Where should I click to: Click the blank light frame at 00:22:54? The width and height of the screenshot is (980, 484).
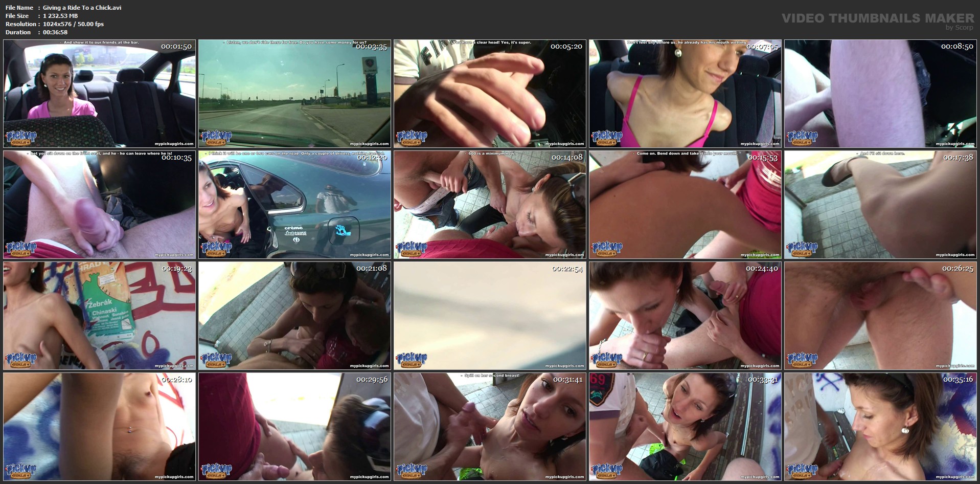(490, 316)
